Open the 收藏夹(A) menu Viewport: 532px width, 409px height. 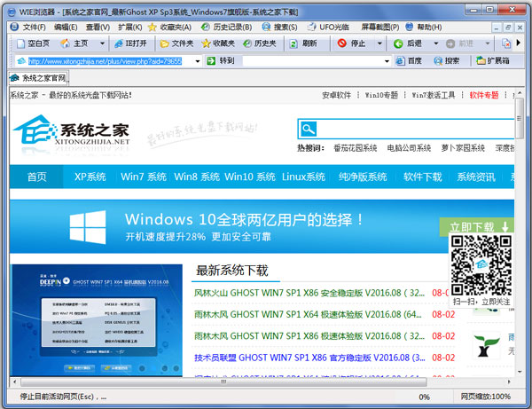click(x=170, y=27)
